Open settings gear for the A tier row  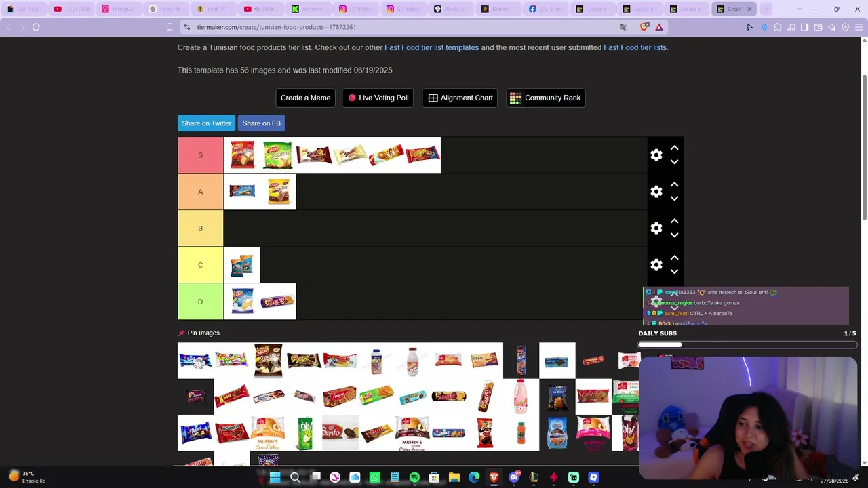tap(656, 192)
